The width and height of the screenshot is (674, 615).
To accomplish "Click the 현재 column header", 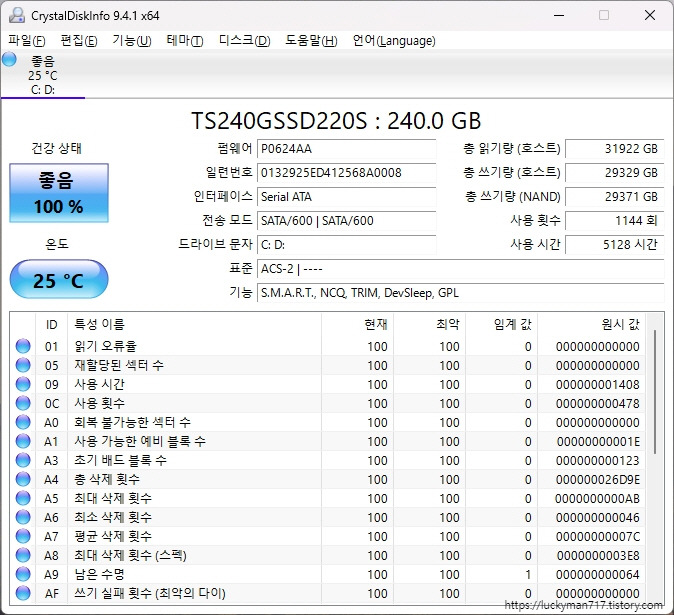I will 358,324.
